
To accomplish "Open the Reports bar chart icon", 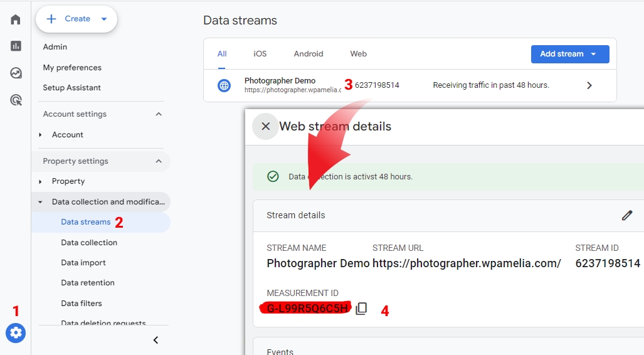I will [16, 46].
